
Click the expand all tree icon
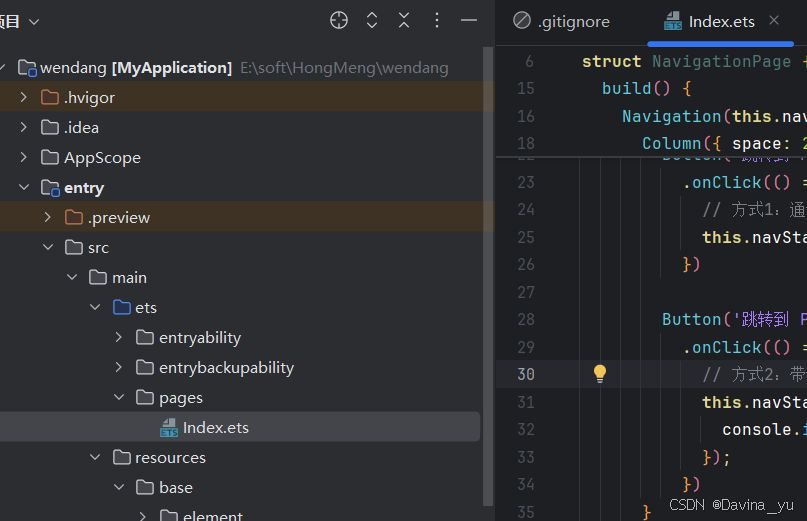pos(372,21)
